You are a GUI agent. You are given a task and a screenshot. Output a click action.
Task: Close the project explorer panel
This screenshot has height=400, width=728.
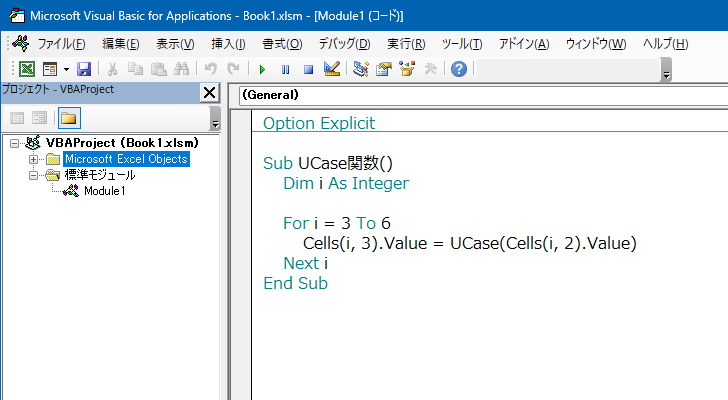tap(209, 93)
